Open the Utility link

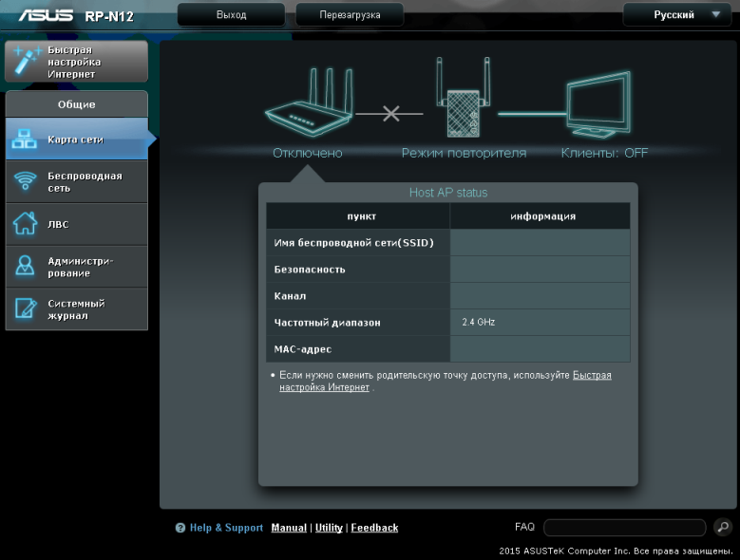[329, 528]
